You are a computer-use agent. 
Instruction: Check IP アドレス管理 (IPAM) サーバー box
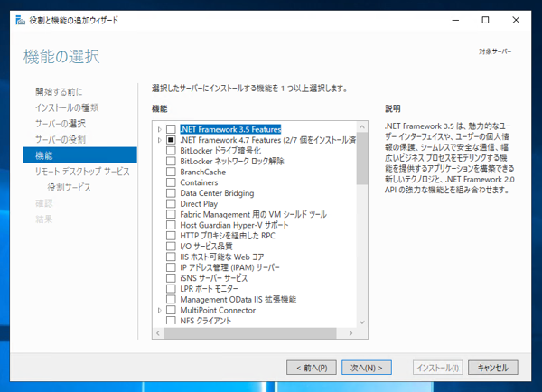click(171, 267)
